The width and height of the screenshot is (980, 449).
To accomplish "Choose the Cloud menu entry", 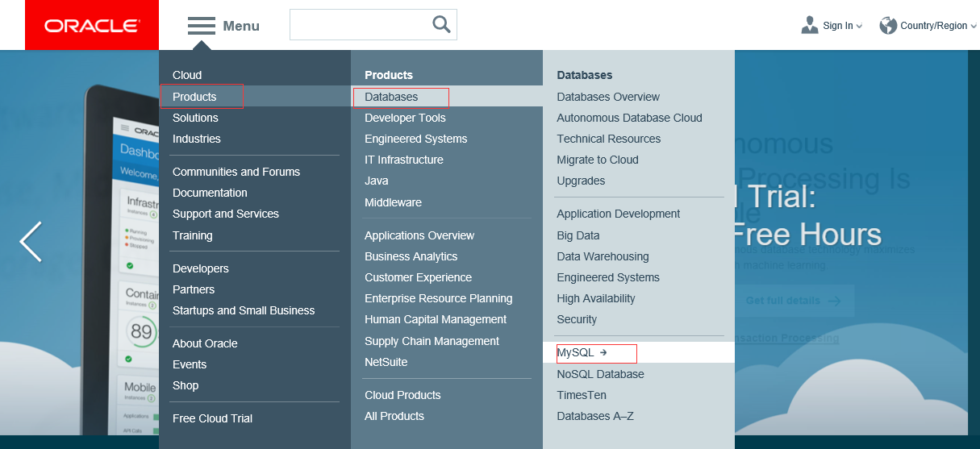I will [x=187, y=75].
